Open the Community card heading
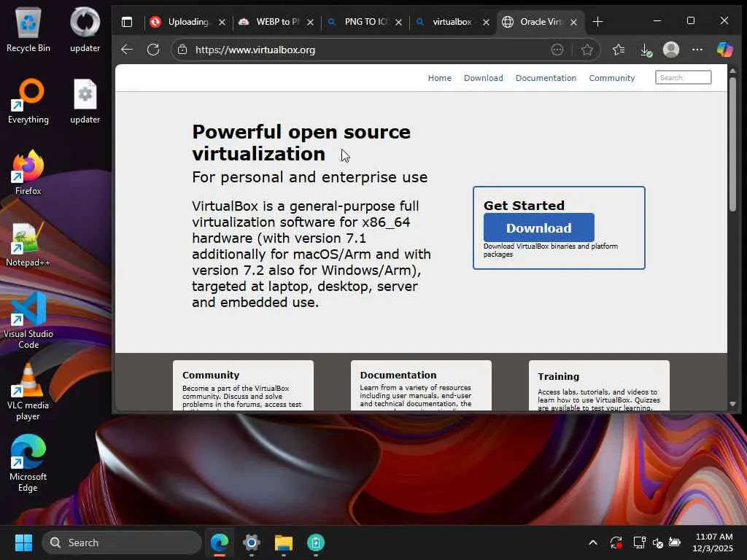Image resolution: width=747 pixels, height=560 pixels. coord(211,376)
